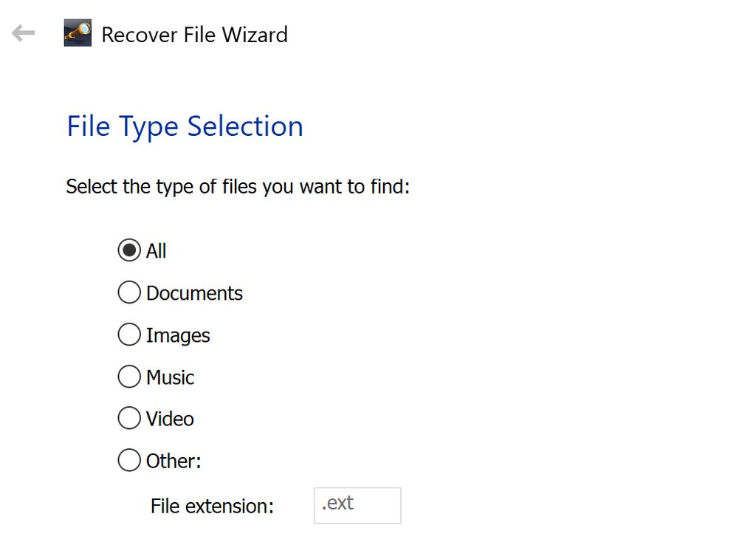The width and height of the screenshot is (756, 545).
Task: Click the File extension label
Action: pyautogui.click(x=212, y=507)
